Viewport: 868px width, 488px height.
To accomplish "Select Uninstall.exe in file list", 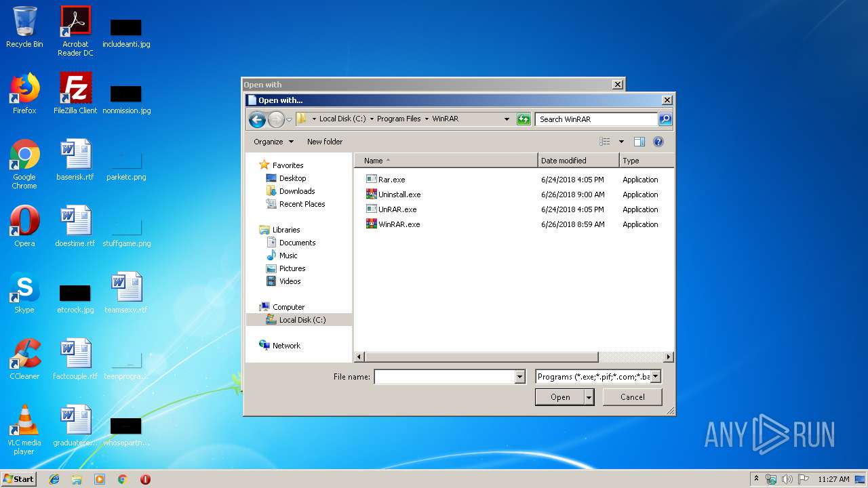I will tap(393, 195).
